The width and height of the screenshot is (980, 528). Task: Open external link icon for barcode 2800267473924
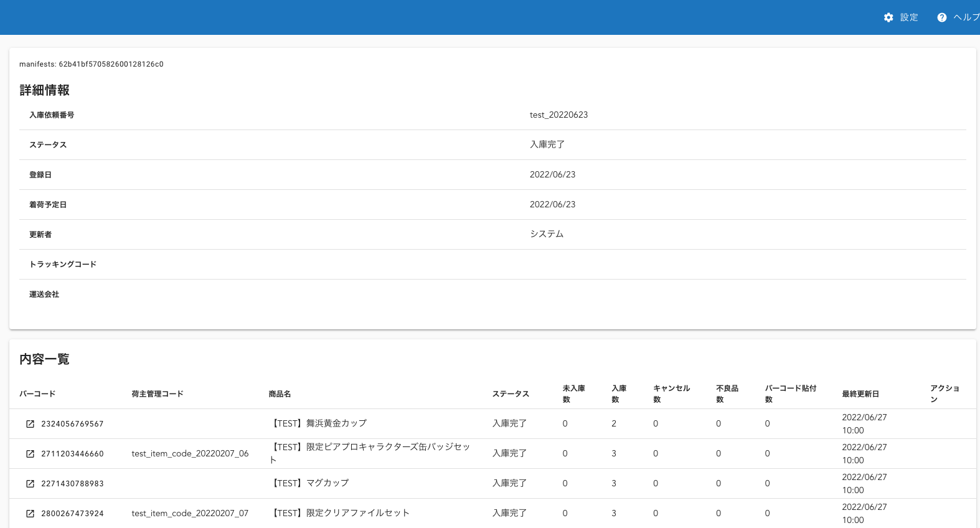click(30, 514)
